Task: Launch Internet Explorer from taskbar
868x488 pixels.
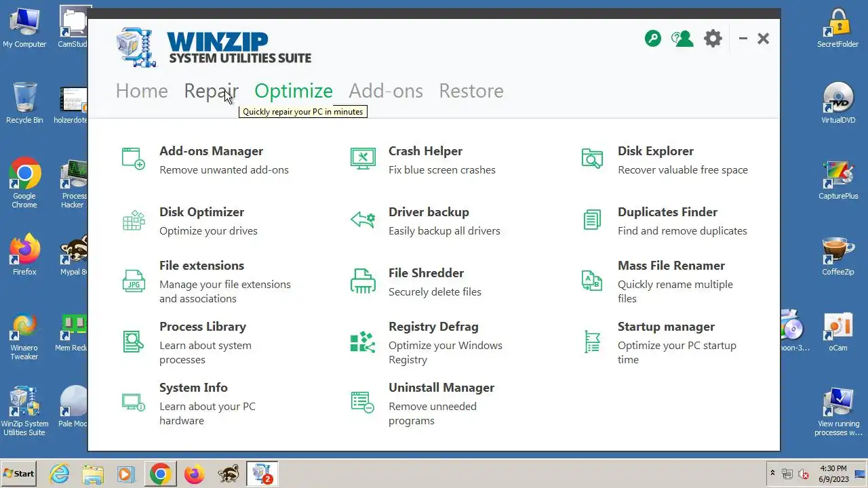Action: coord(60,474)
